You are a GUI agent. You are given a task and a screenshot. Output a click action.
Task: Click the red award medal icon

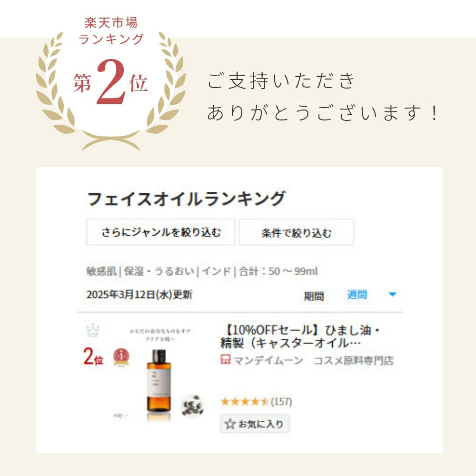pos(121,357)
